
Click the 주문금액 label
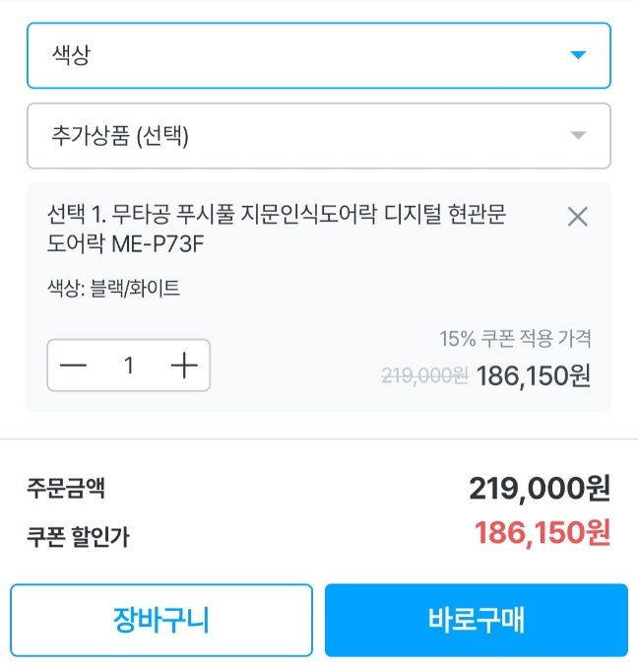(x=66, y=488)
